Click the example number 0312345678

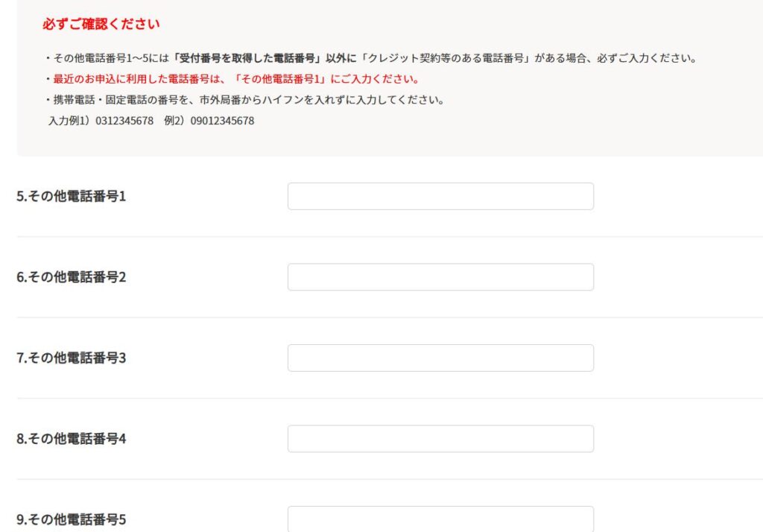coord(124,121)
